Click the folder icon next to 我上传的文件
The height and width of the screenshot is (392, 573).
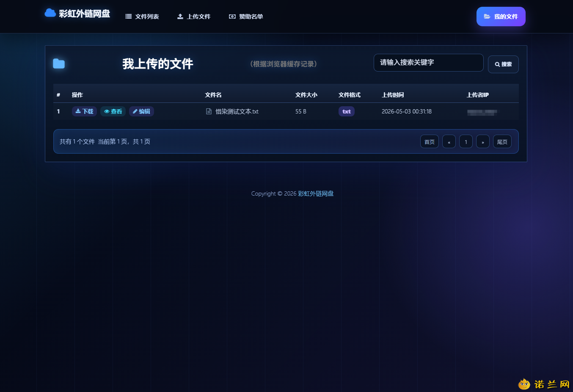[59, 64]
